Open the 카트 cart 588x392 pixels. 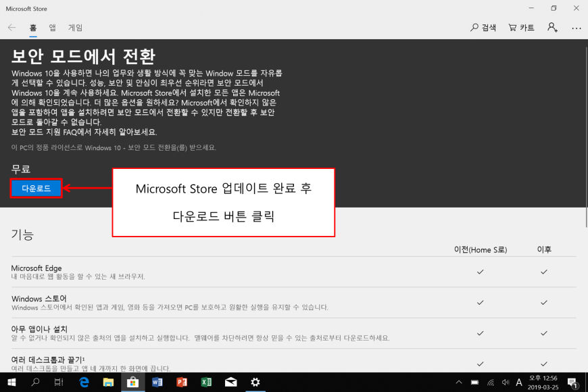click(521, 28)
